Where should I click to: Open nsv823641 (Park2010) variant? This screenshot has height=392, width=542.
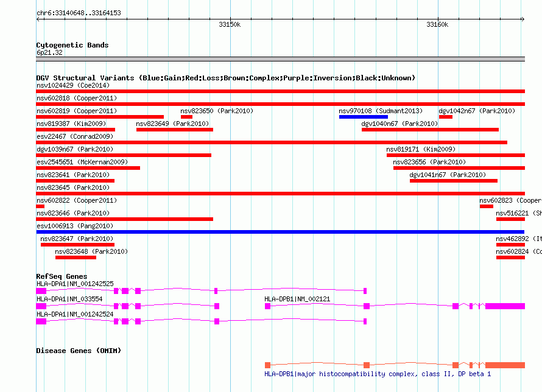pos(75,181)
